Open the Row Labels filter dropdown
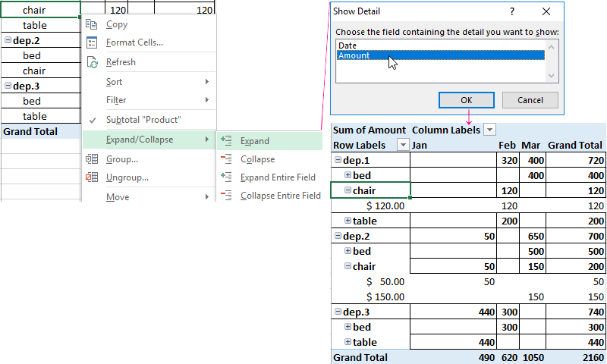 coord(403,145)
